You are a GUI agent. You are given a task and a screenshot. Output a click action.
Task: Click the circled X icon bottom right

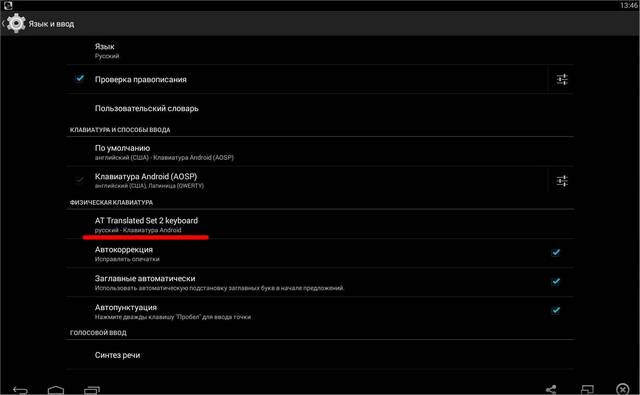(622, 389)
